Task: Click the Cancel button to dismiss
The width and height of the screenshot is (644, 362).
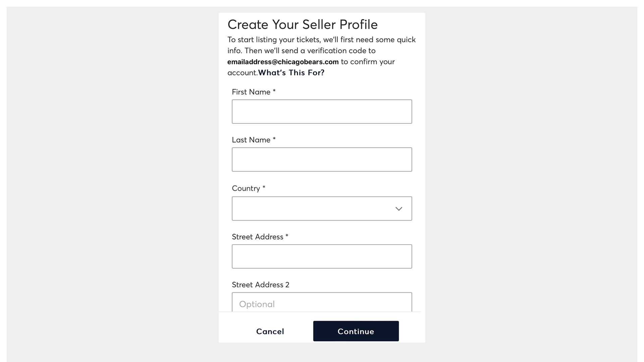Action: coord(270,331)
